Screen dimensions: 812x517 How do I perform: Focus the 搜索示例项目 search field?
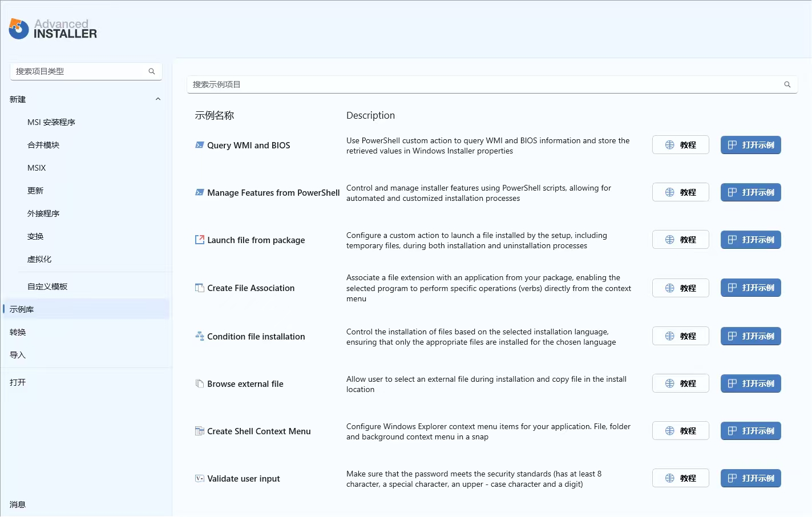(492, 84)
